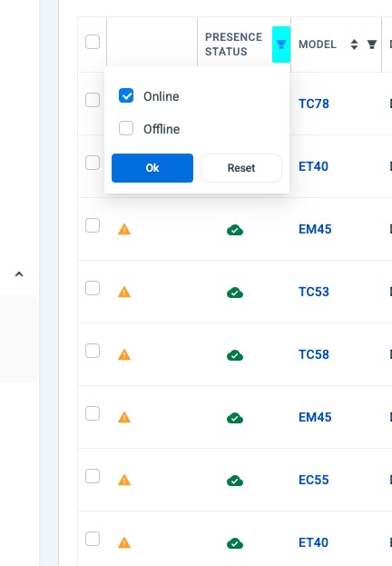Reset the presence status filter
The image size is (392, 566).
coord(241,168)
